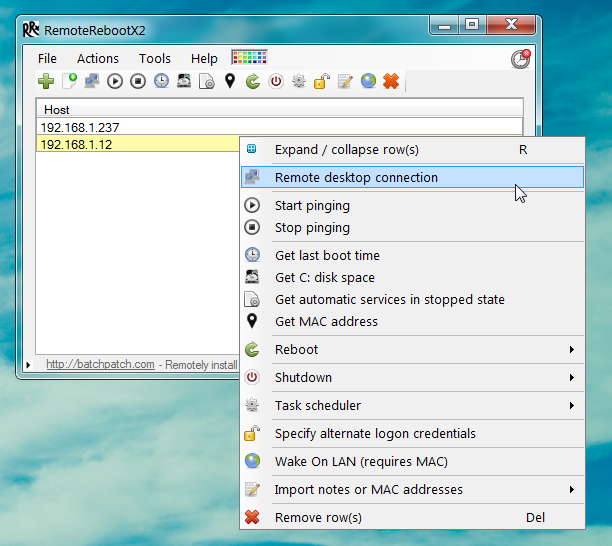Open the colorful grid icon in menu bar

pyautogui.click(x=246, y=58)
